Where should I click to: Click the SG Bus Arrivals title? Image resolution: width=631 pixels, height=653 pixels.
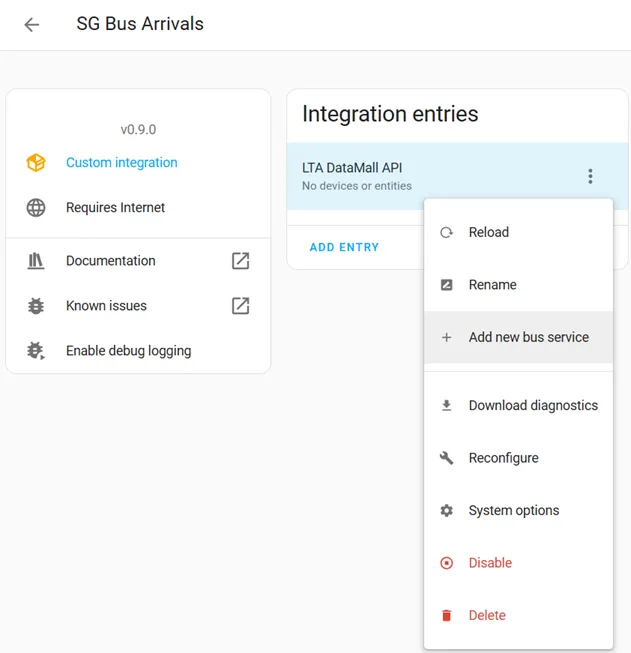pyautogui.click(x=140, y=24)
